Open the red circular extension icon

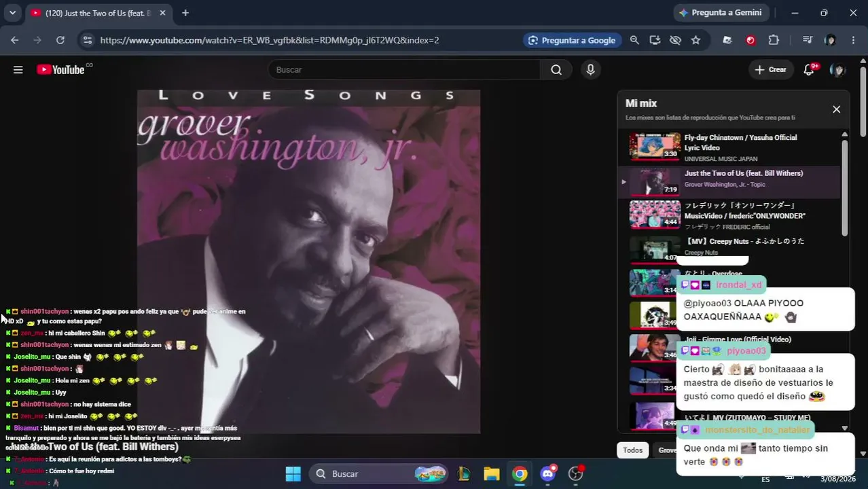[x=751, y=40]
